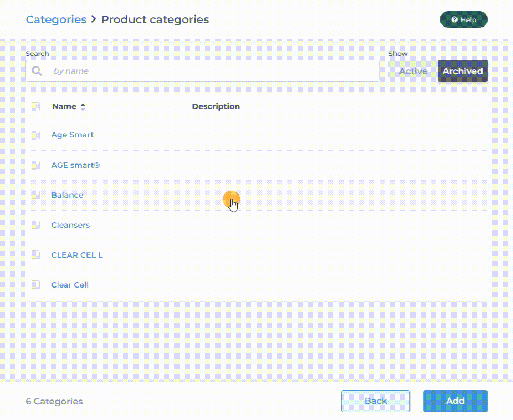
Task: Open the Balance category
Action: point(68,195)
